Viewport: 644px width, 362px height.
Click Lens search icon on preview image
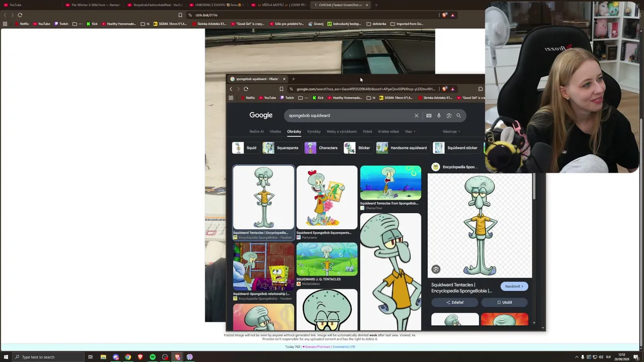(436, 269)
